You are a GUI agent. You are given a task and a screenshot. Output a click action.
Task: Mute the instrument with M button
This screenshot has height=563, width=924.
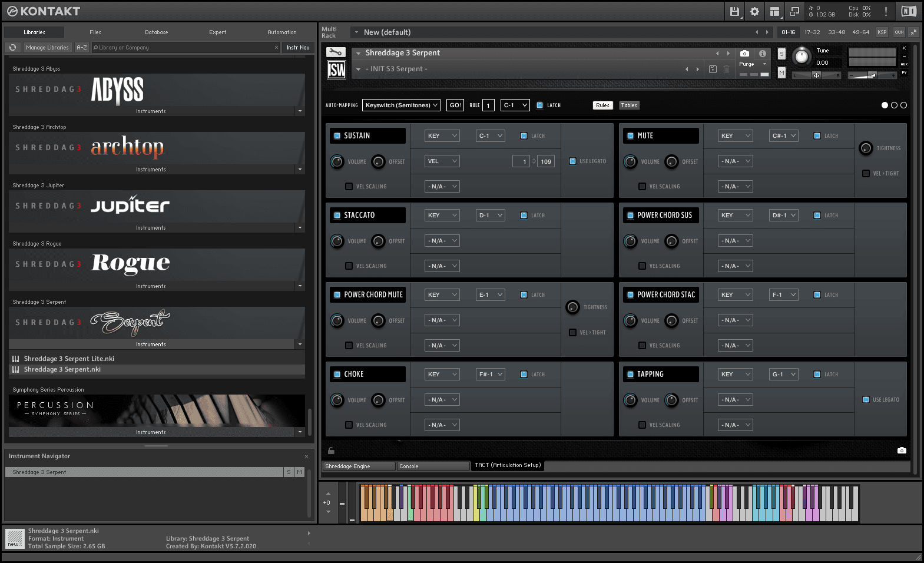[x=781, y=73]
